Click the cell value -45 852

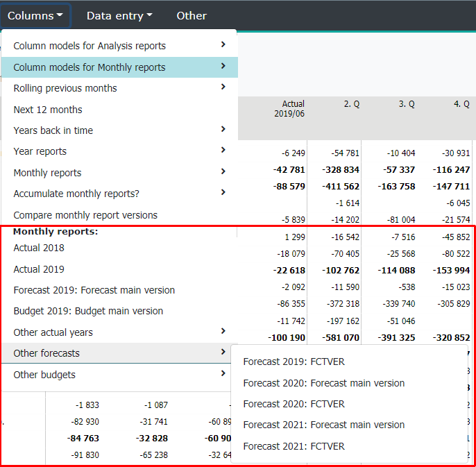(x=456, y=237)
